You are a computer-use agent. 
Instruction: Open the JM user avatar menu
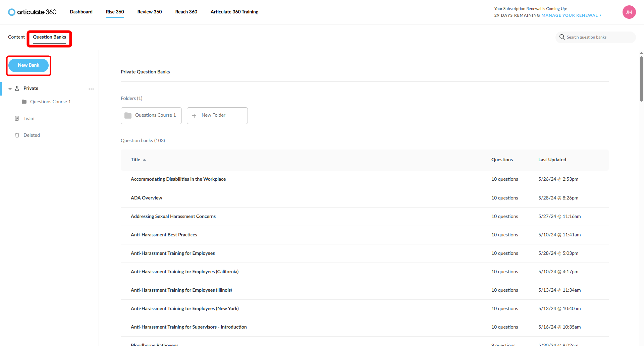coord(629,12)
